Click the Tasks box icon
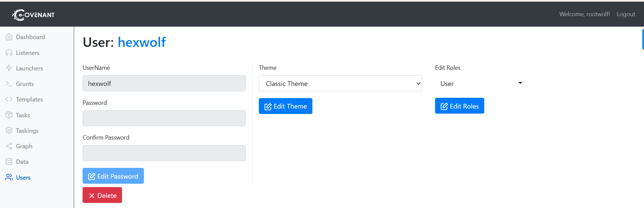This screenshot has width=644, height=208. click(9, 115)
